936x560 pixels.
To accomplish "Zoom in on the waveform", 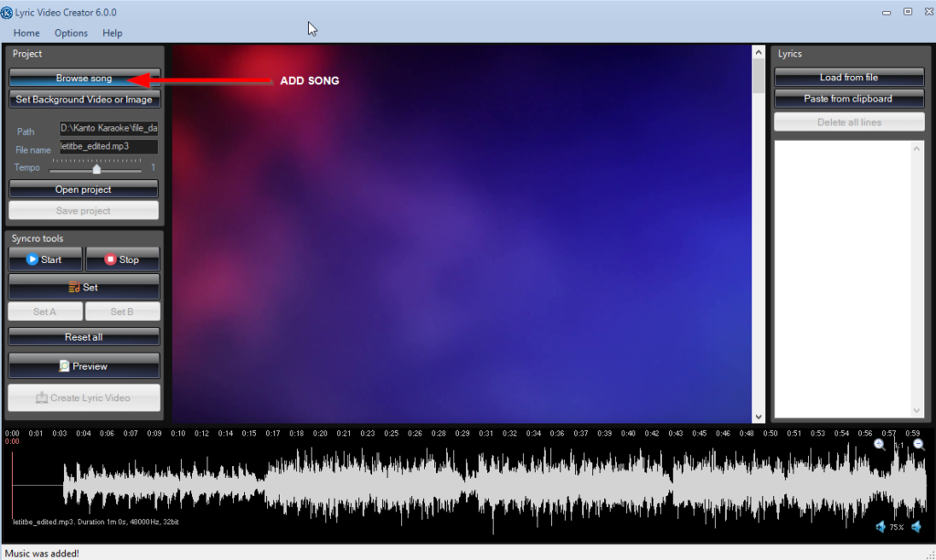I will (x=879, y=445).
